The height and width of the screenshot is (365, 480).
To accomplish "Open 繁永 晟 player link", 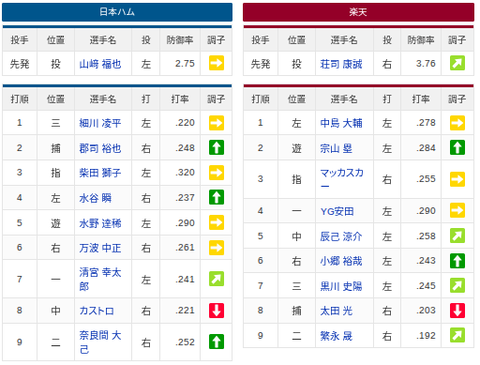I will tap(336, 336).
